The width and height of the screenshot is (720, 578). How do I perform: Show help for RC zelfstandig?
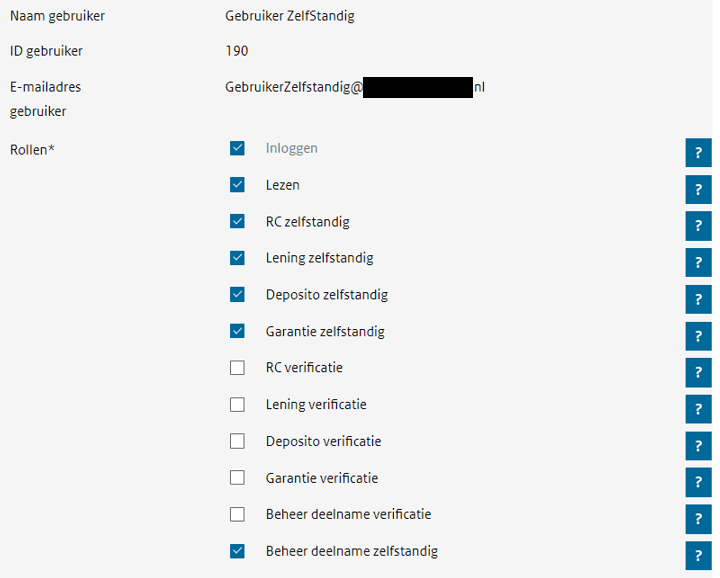coord(698,226)
